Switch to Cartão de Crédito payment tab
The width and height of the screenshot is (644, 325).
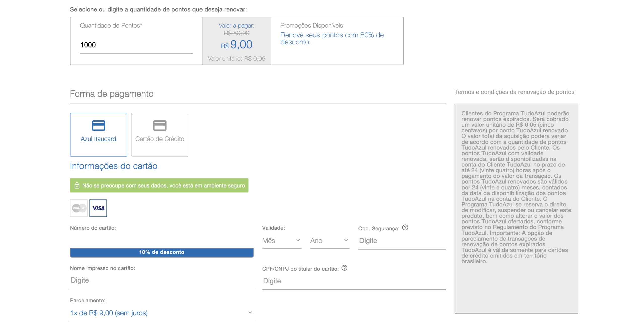coord(160,139)
